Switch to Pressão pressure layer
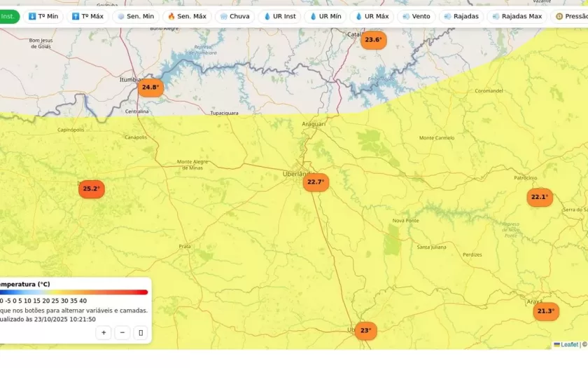Viewport: 588px width, 368px height. coord(570,16)
